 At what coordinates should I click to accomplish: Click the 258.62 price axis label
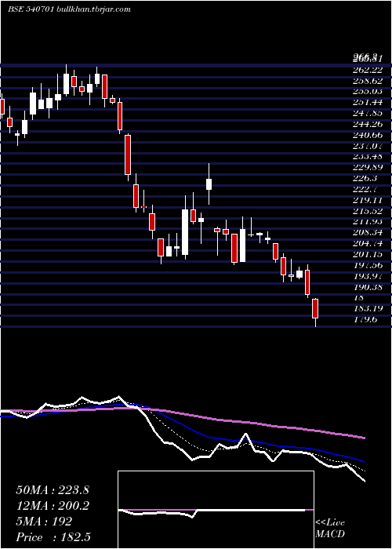367,81
